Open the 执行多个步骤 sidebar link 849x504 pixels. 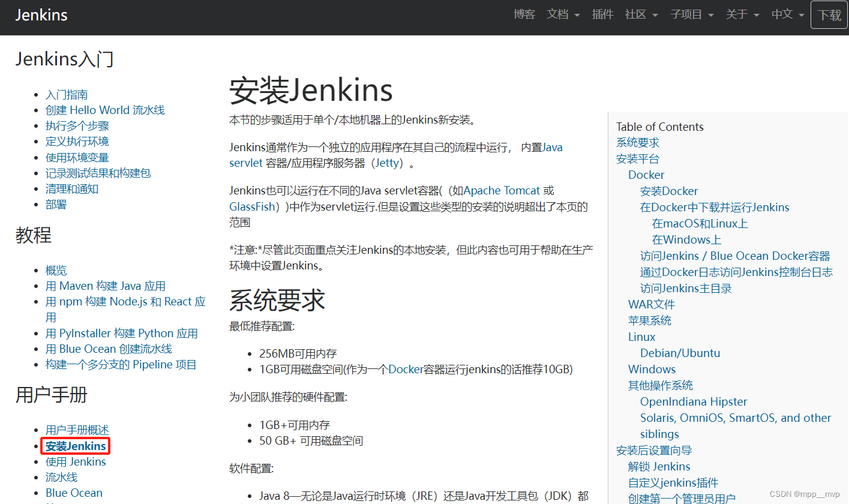[77, 126]
